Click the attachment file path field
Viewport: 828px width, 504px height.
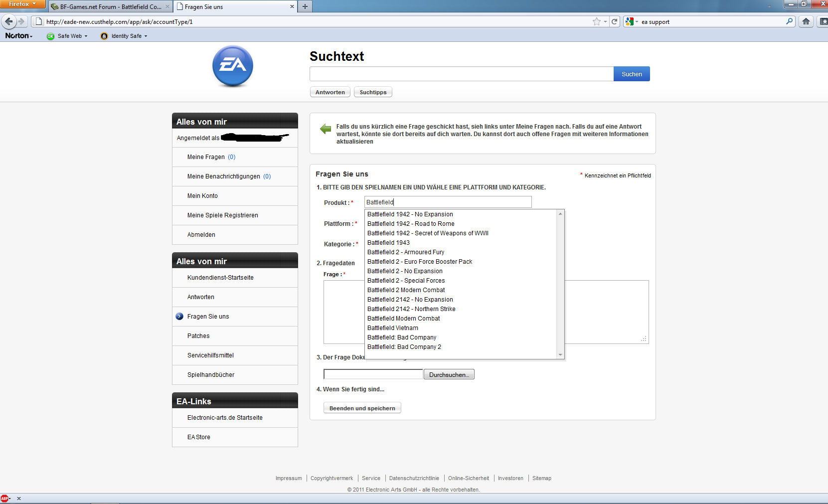pos(373,374)
